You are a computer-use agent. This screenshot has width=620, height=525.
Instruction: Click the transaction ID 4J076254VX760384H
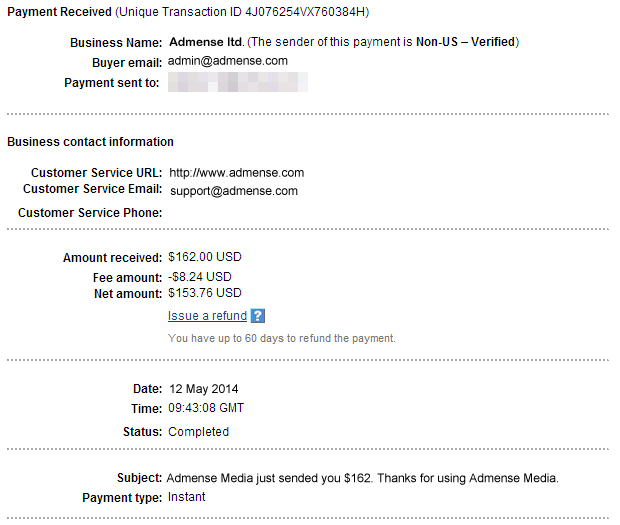(305, 12)
